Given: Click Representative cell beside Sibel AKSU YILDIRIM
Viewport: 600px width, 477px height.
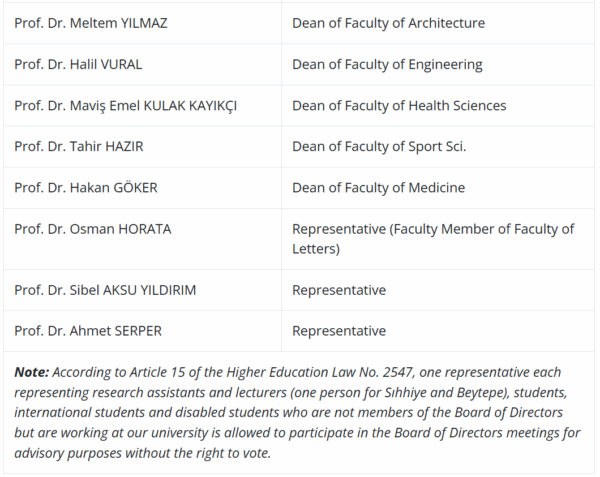Looking at the screenshot, I should point(339,290).
